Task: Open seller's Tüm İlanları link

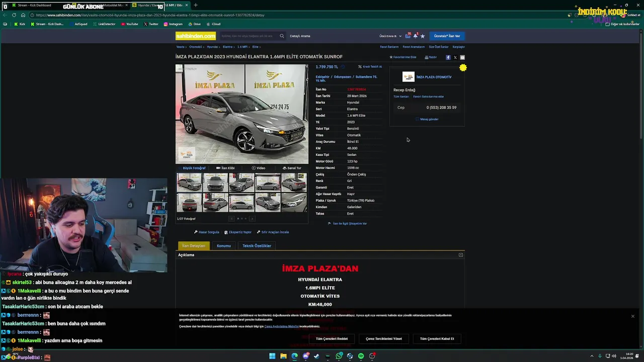Action: click(401, 97)
